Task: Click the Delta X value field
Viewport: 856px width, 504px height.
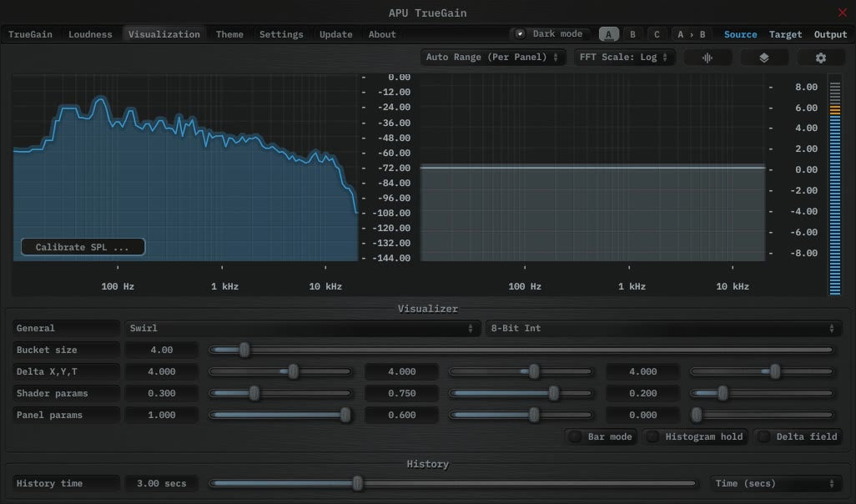Action: [x=162, y=371]
